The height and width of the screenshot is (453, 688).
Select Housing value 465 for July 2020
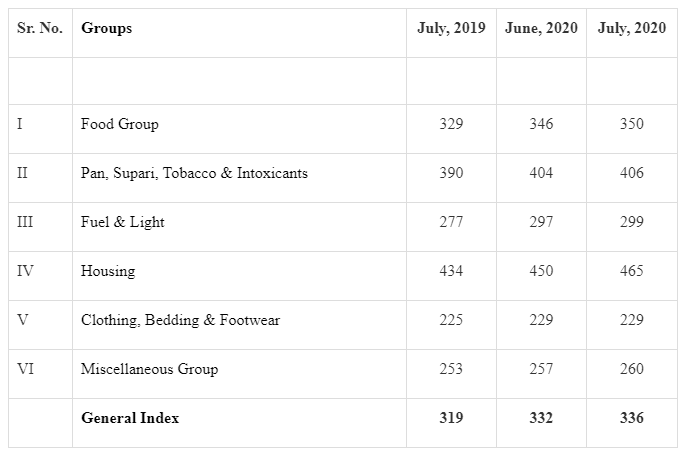[631, 271]
